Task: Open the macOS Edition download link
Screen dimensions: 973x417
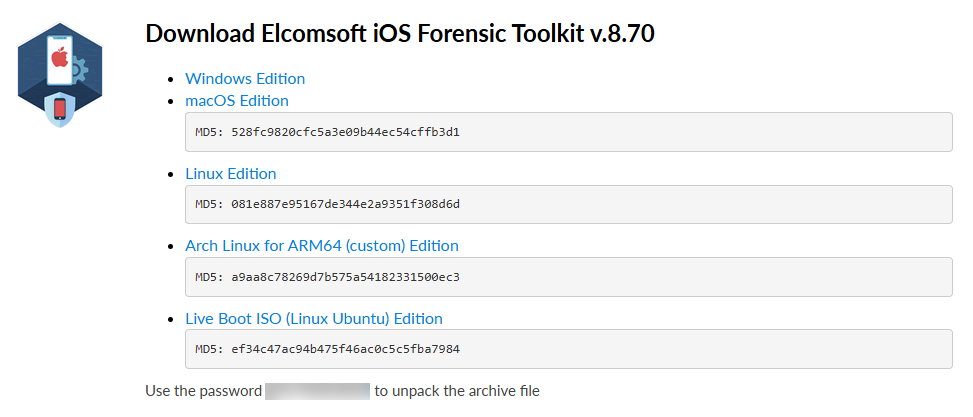Action: (237, 100)
